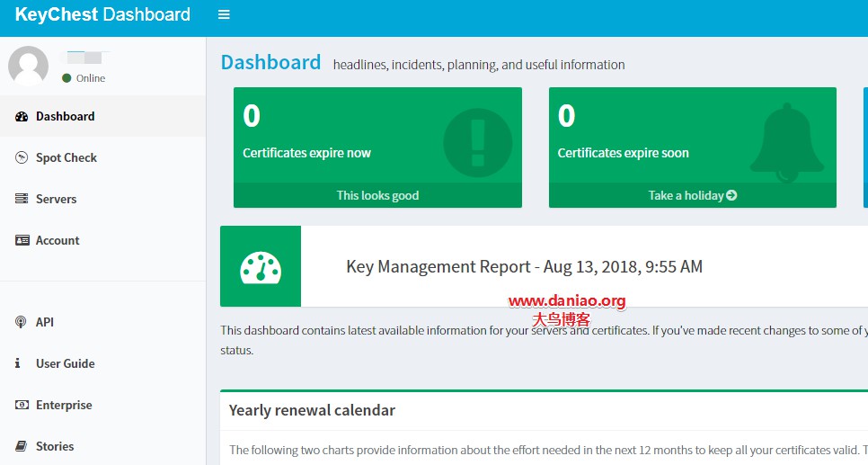This screenshot has width=868, height=465.
Task: Toggle the hamburger sidebar menu icon
Action: [x=224, y=14]
